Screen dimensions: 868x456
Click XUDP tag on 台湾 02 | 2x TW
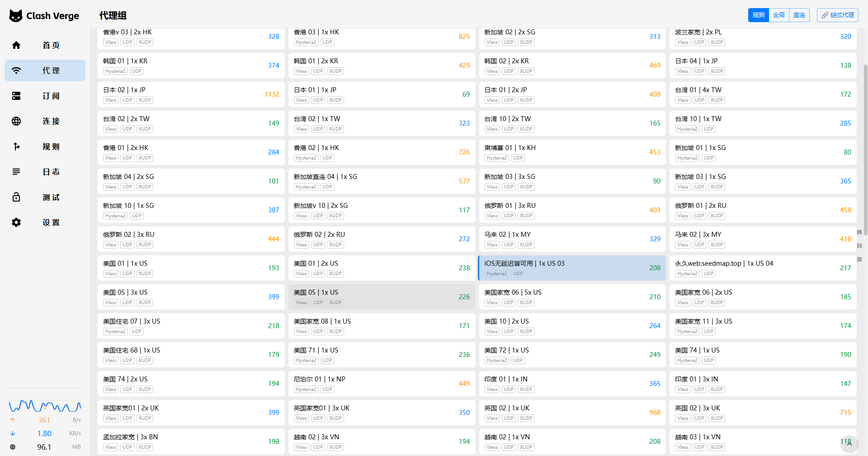click(145, 129)
